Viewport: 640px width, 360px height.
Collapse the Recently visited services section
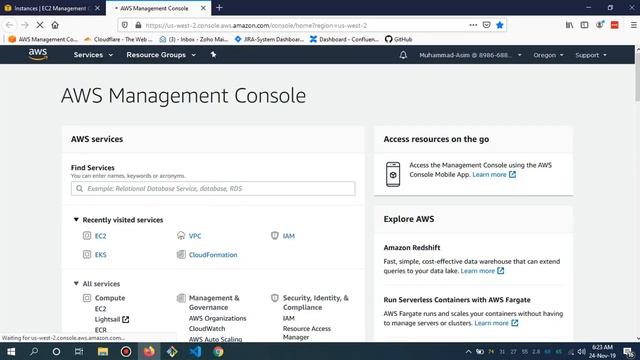76,220
